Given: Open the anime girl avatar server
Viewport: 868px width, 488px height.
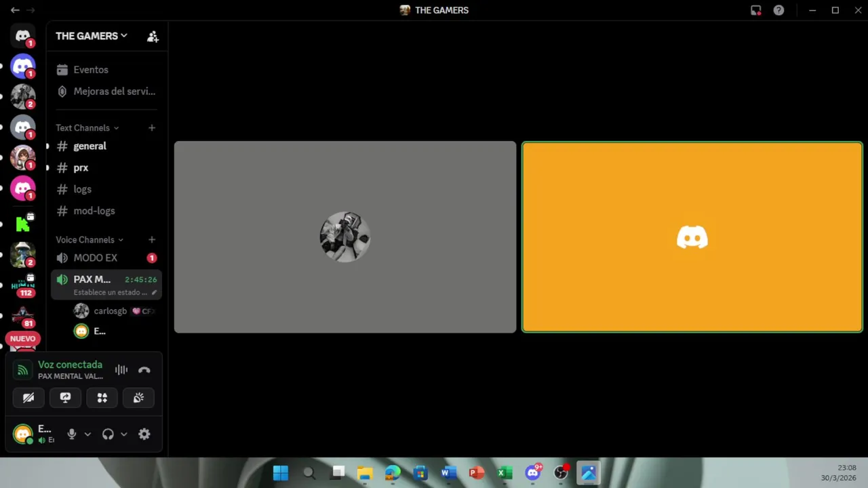Looking at the screenshot, I should (x=23, y=158).
